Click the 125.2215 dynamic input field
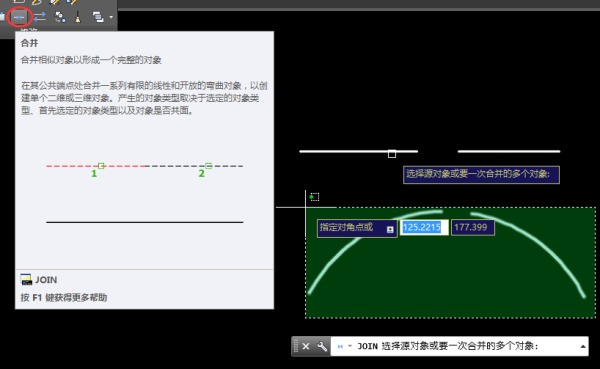This screenshot has height=369, width=600. pos(424,227)
